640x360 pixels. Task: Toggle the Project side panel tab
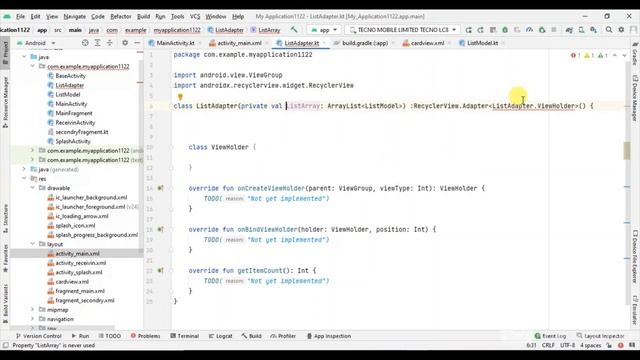(5, 52)
